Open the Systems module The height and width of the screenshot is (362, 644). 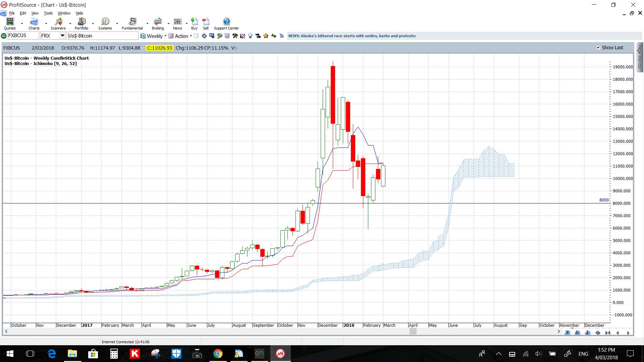coord(105,24)
